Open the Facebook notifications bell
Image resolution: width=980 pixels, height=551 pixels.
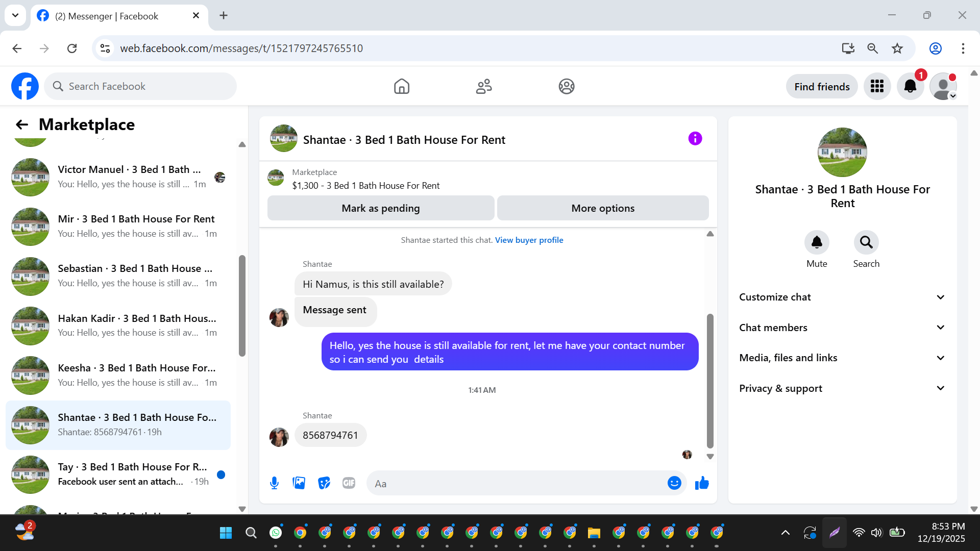tap(910, 86)
